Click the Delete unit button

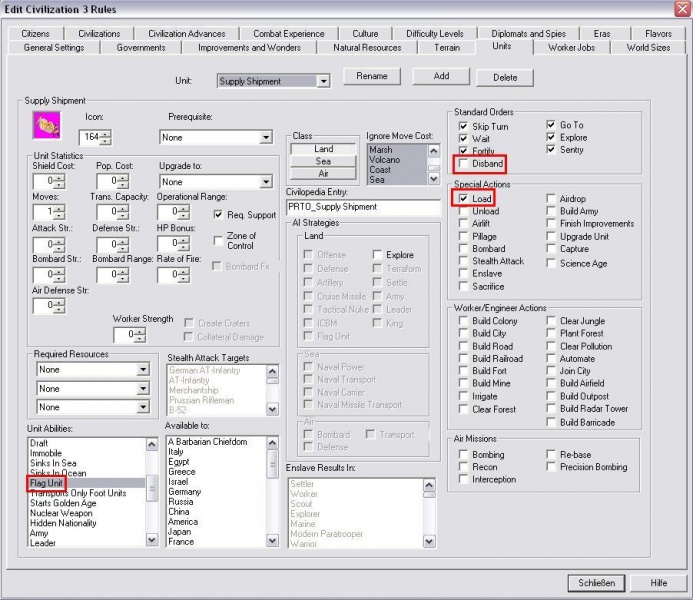tap(505, 77)
